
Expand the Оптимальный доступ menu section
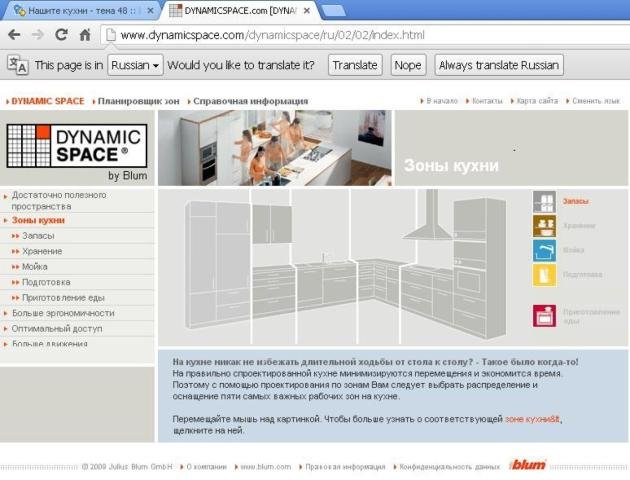tap(57, 328)
